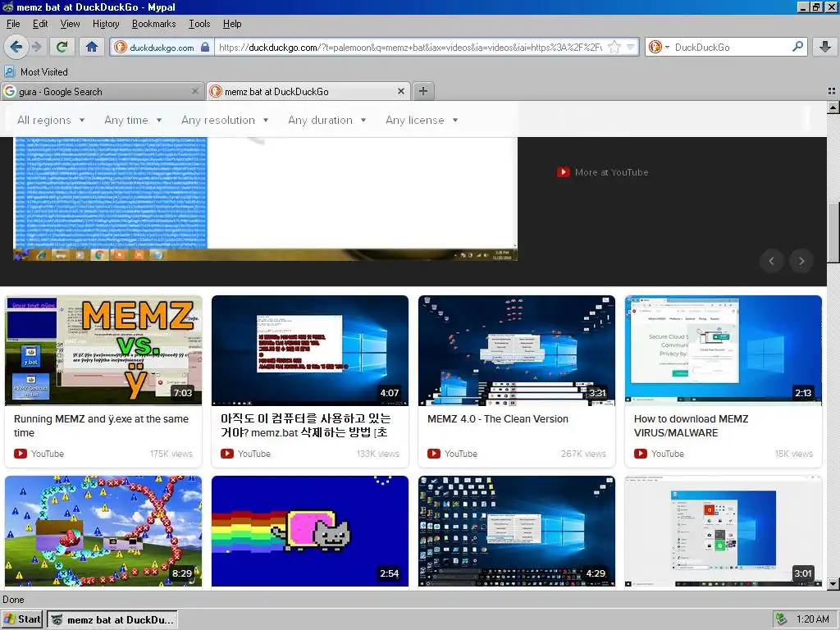This screenshot has height=630, width=840.
Task: Click title MEMZ 4.0 - The Clean Version
Action: [x=498, y=419]
